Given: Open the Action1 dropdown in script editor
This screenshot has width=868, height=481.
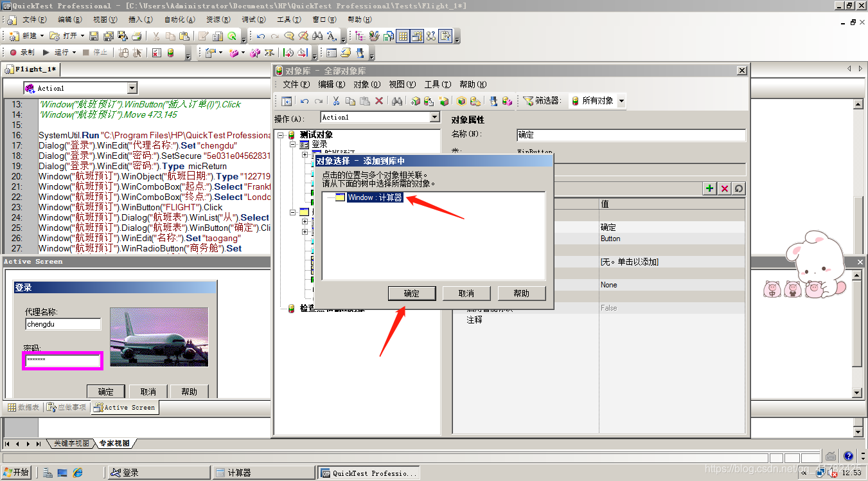Looking at the screenshot, I should 132,88.
